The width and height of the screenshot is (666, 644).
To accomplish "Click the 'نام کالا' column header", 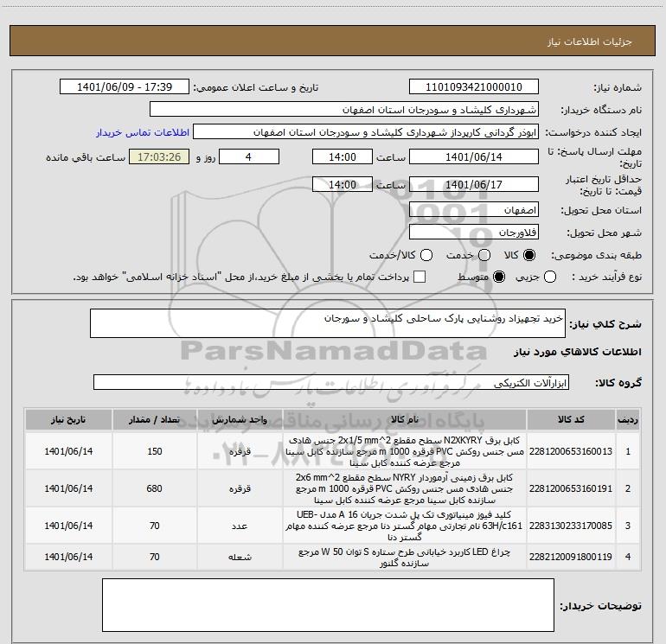I will click(x=405, y=419).
